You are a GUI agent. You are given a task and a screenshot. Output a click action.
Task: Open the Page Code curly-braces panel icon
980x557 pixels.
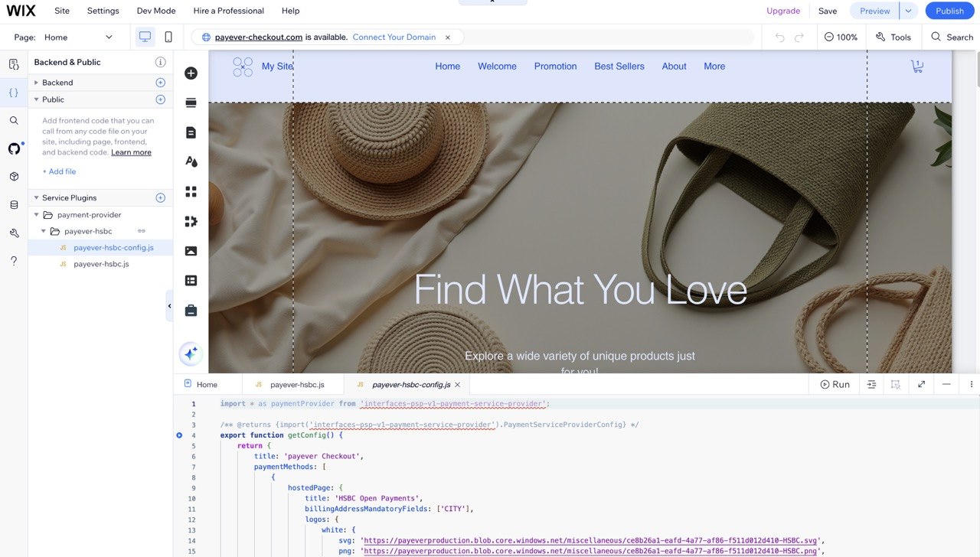[x=14, y=93]
